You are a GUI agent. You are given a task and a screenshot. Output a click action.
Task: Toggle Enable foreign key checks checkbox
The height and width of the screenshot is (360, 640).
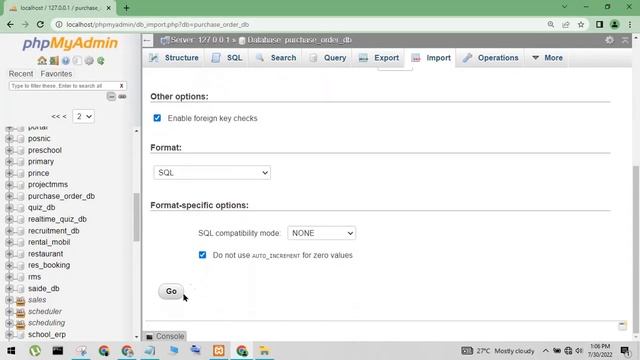157,118
